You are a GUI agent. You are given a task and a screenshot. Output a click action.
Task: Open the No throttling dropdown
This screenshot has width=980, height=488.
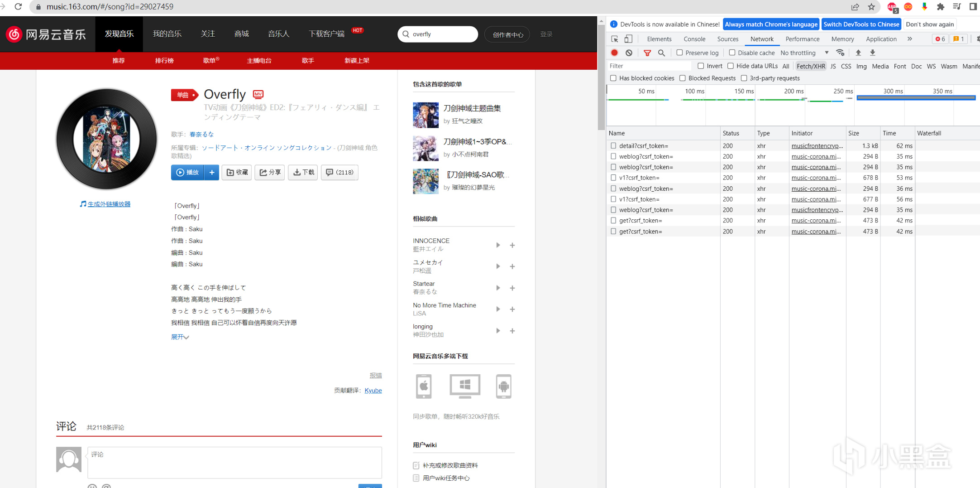[x=805, y=53]
